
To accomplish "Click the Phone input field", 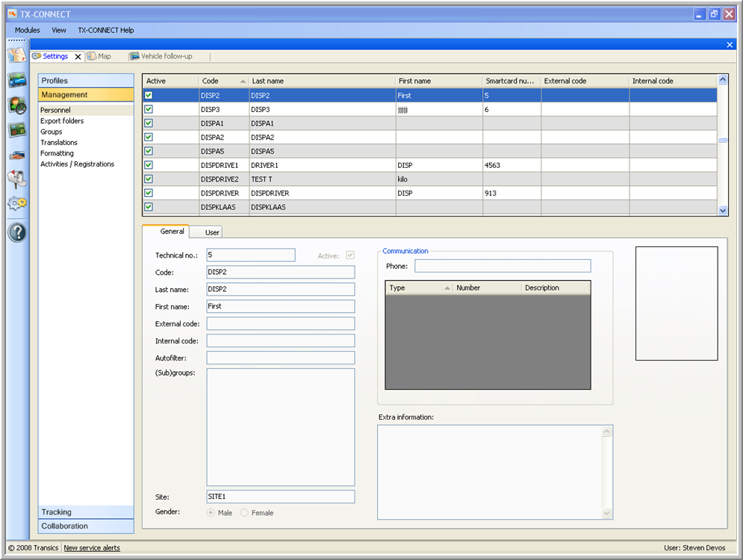I will (502, 266).
